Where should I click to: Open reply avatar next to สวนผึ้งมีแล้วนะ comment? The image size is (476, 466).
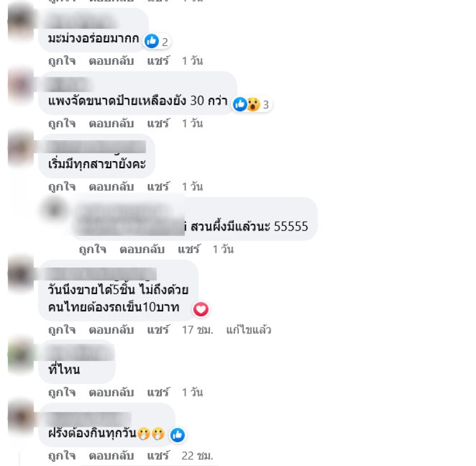54,209
